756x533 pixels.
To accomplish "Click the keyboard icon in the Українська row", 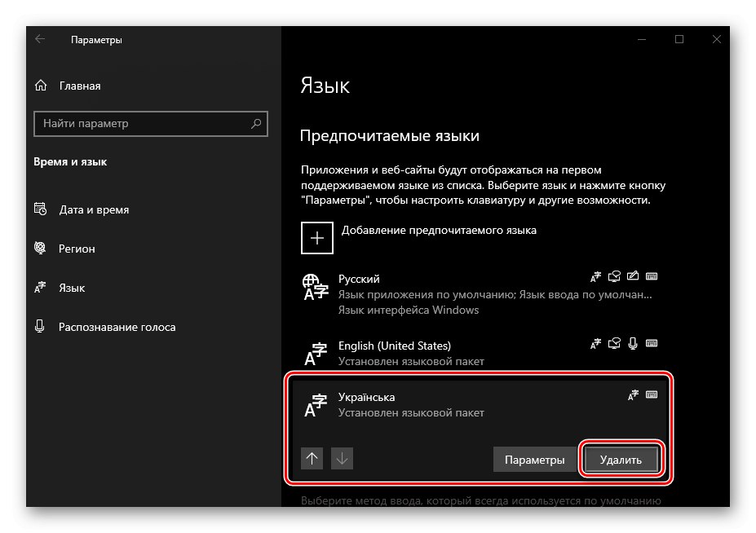I will [652, 395].
